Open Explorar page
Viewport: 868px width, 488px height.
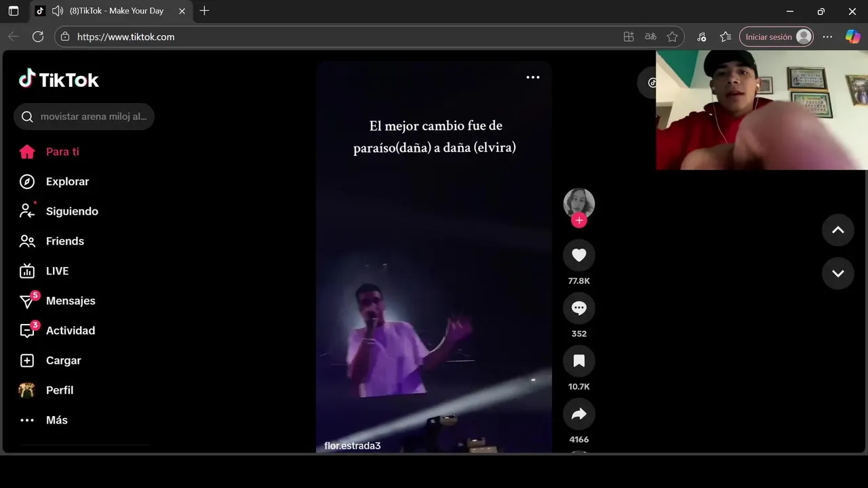(67, 182)
